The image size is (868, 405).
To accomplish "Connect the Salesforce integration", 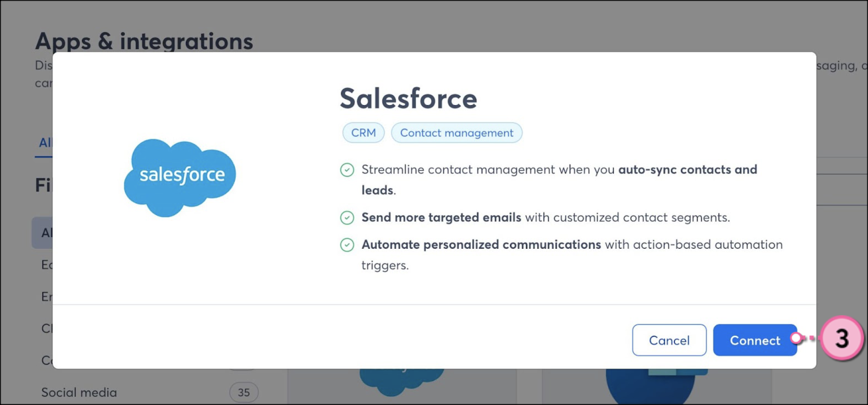I will (x=755, y=340).
